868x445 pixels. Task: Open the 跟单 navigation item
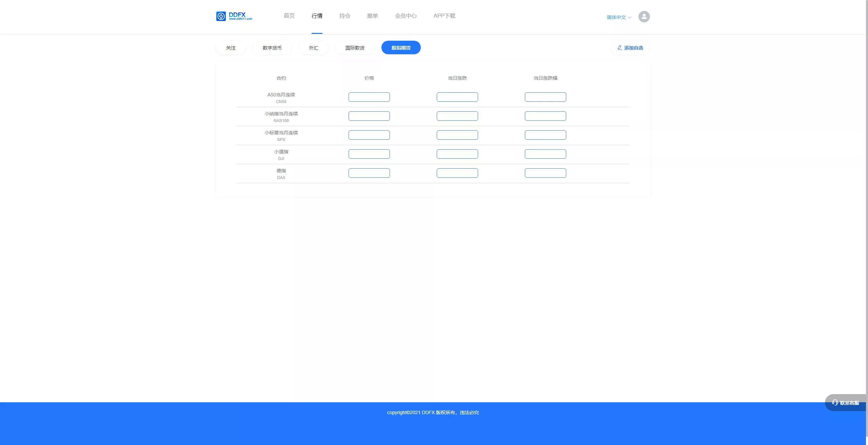coord(372,16)
